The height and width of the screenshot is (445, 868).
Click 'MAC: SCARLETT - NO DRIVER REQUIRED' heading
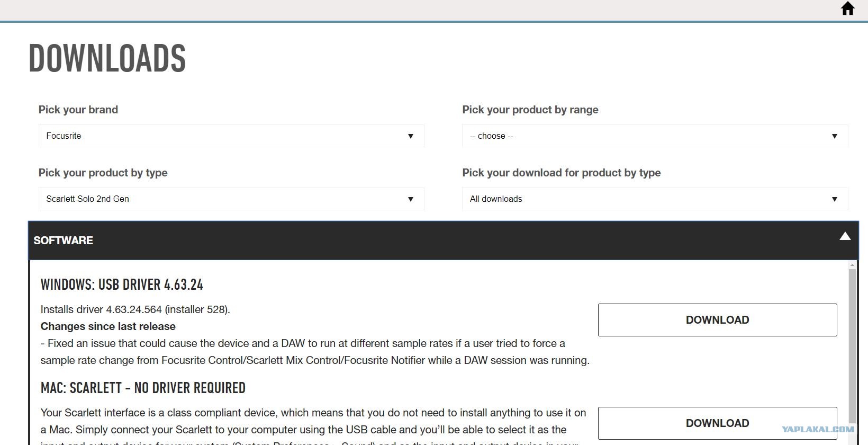pyautogui.click(x=143, y=388)
